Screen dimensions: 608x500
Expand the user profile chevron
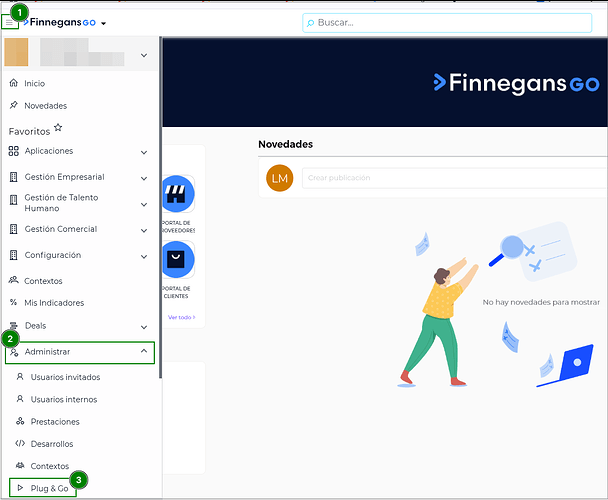pos(144,55)
